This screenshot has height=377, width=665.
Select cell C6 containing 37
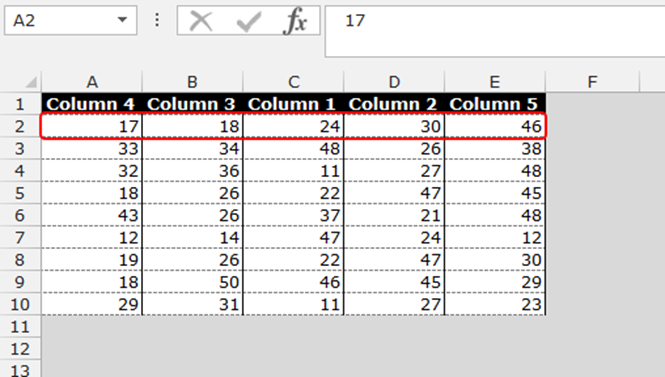point(293,215)
